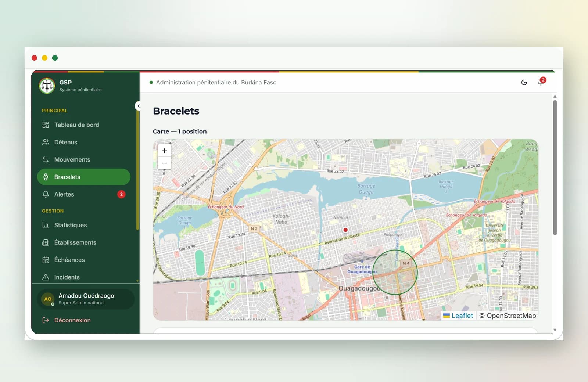This screenshot has width=588, height=382.
Task: Click the 'Carte — 1 position' heading
Action: pos(180,131)
